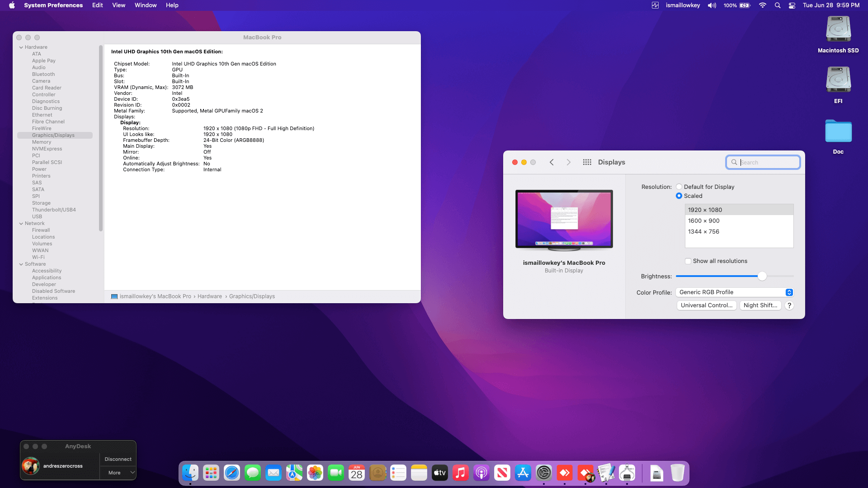Open the Help menu
The image size is (868, 488).
coord(172,5)
